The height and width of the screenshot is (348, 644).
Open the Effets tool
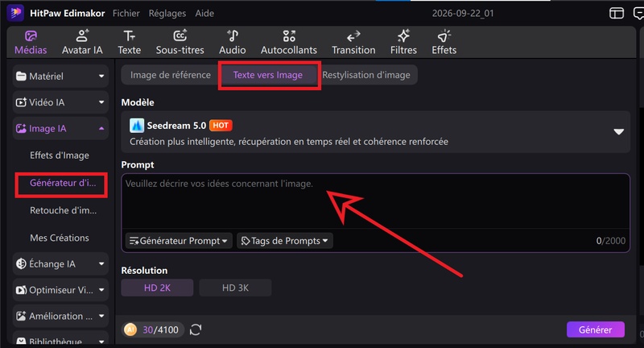[x=444, y=43]
